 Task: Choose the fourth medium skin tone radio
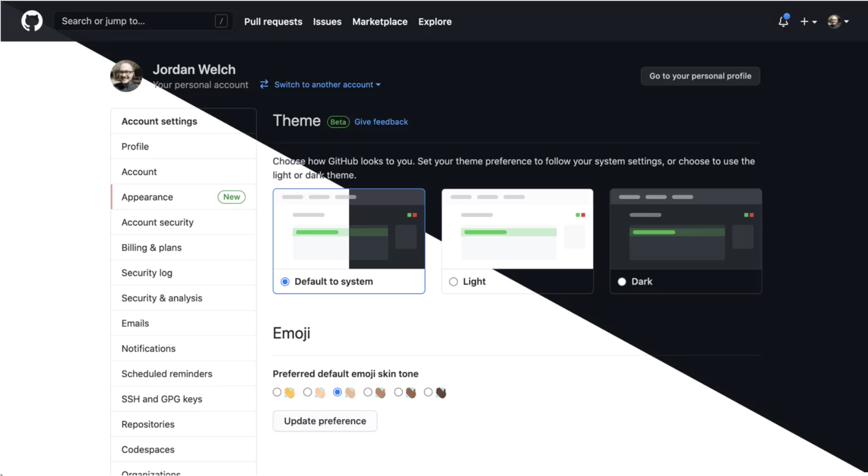point(368,392)
